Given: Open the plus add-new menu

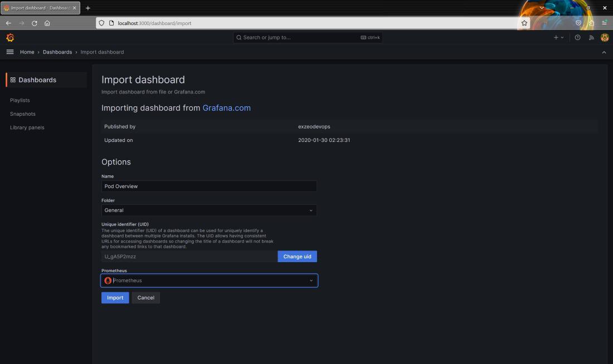Looking at the screenshot, I should (x=558, y=37).
